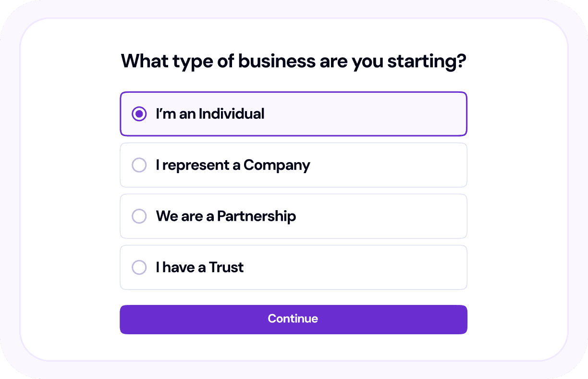588x379 pixels.
Task: Select the "I have a Trust" radio button
Action: 139,267
